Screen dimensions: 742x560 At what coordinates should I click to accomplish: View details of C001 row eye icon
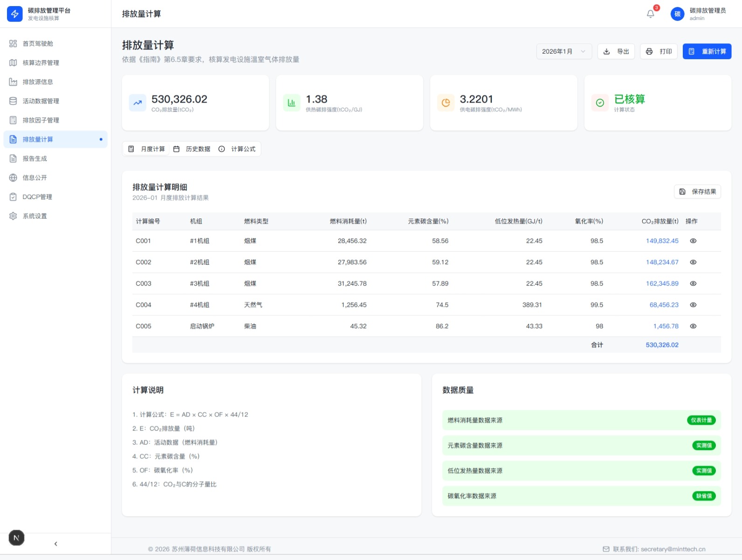693,241
